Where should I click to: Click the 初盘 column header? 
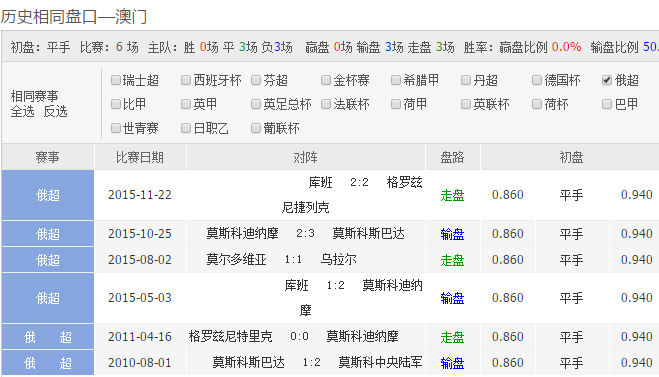tap(571, 157)
